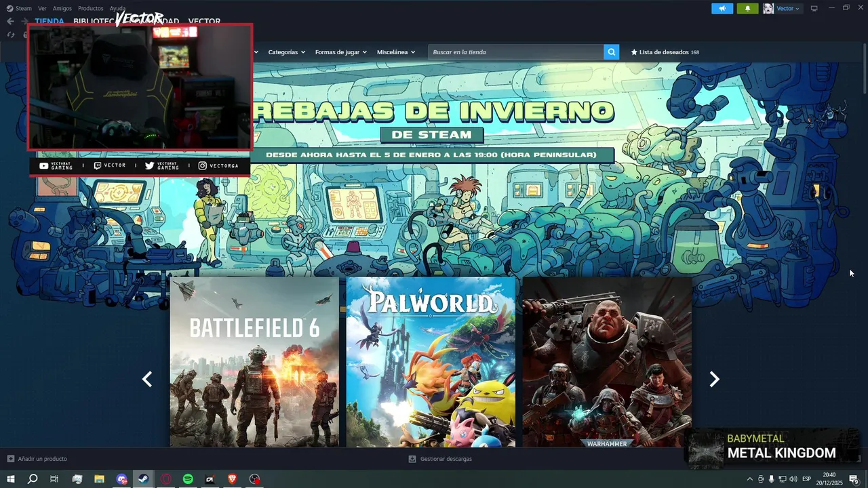Open the Steam menu
Image resolution: width=868 pixels, height=488 pixels.
click(19, 8)
